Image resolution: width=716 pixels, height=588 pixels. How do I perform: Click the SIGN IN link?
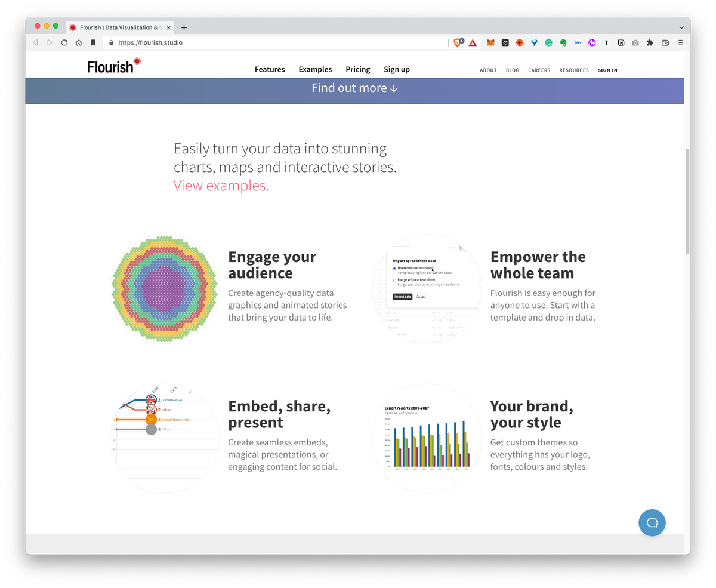click(x=607, y=70)
